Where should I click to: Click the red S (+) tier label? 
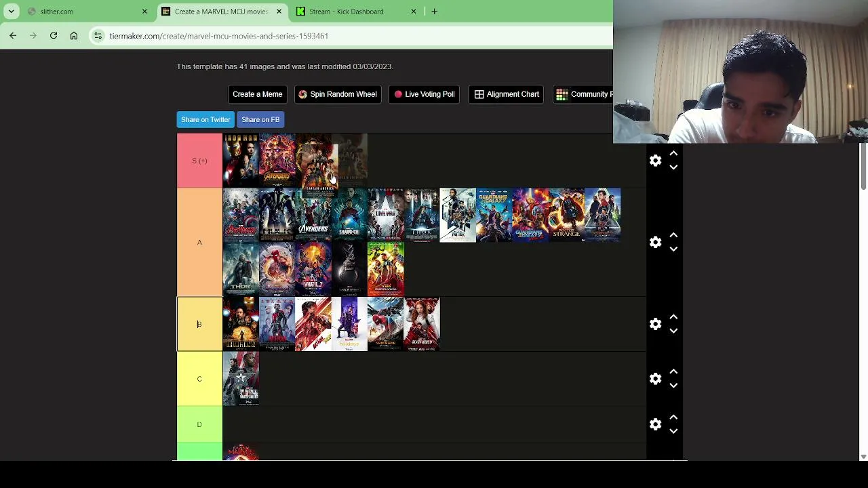click(x=199, y=161)
